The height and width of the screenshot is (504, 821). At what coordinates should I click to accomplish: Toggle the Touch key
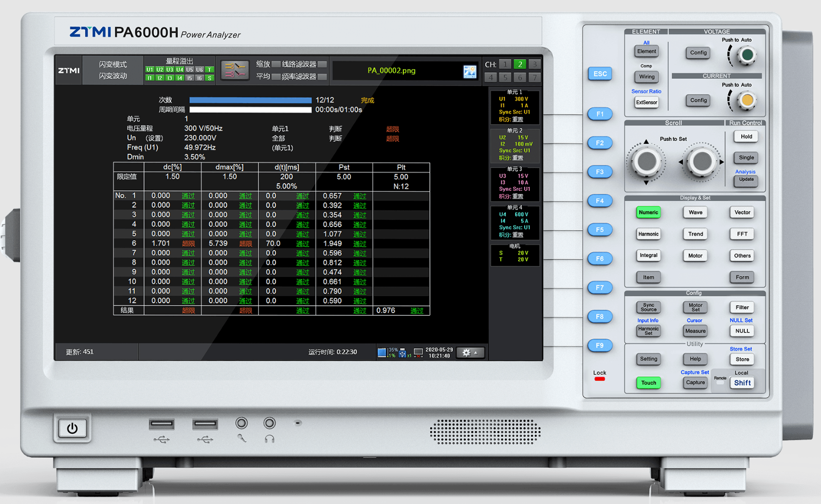coord(648,383)
